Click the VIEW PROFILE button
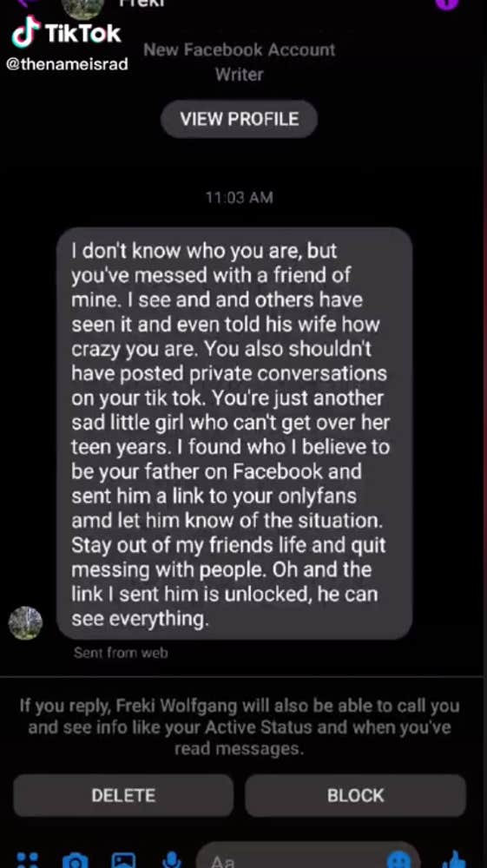This screenshot has width=487, height=868. [239, 119]
